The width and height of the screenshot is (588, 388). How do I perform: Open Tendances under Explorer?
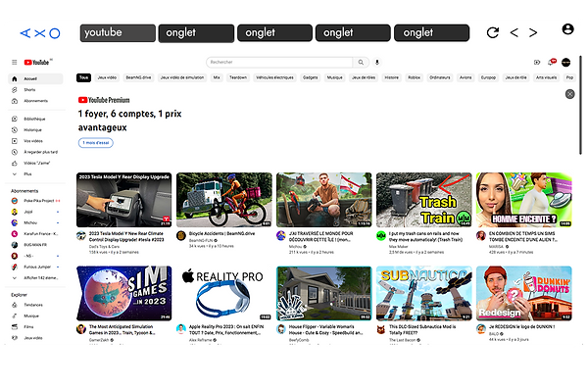point(35,305)
